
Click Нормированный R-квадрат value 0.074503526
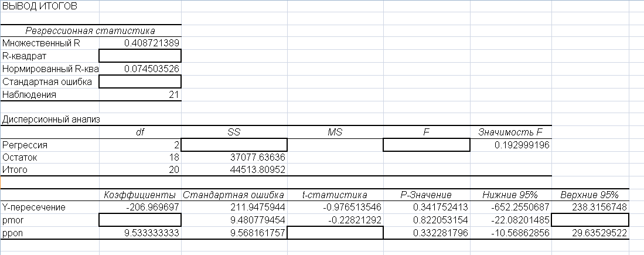[152, 69]
